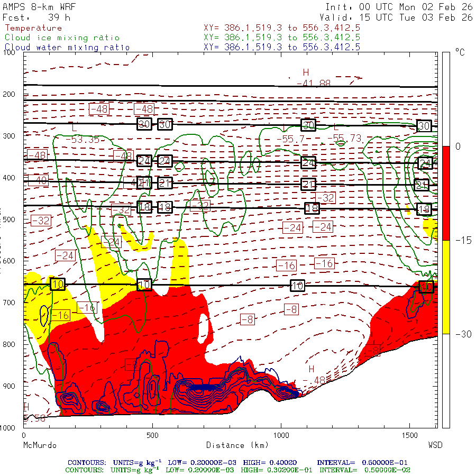Image resolution: width=476 pixels, height=476 pixels.
Task: Click the '0' tick label beside the color bar
Action: (x=458, y=147)
